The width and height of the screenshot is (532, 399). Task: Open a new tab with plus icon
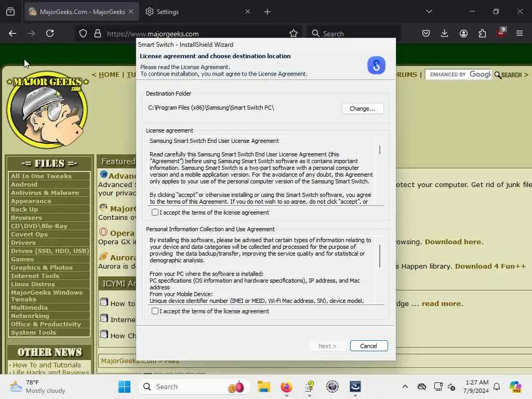268,12
